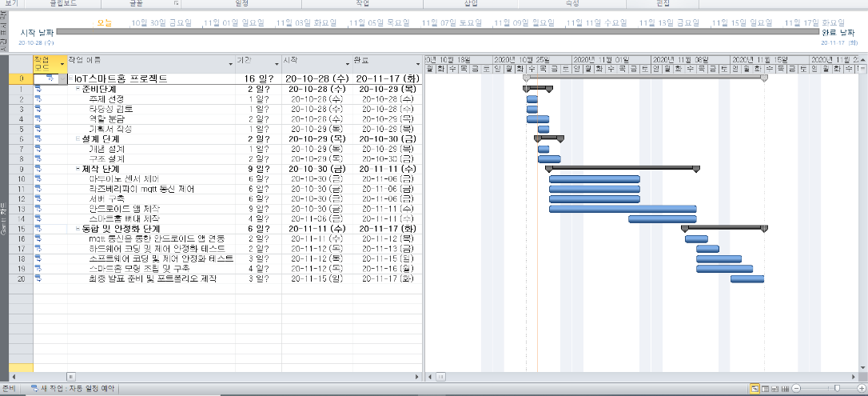Viewport: 868px width, 396px height.
Task: Select Gantt bar for 스마트홈 뼈대 제작
Action: click(x=662, y=218)
